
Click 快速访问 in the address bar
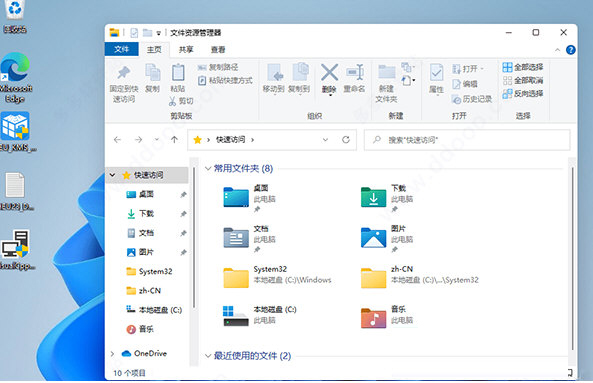[230, 140]
